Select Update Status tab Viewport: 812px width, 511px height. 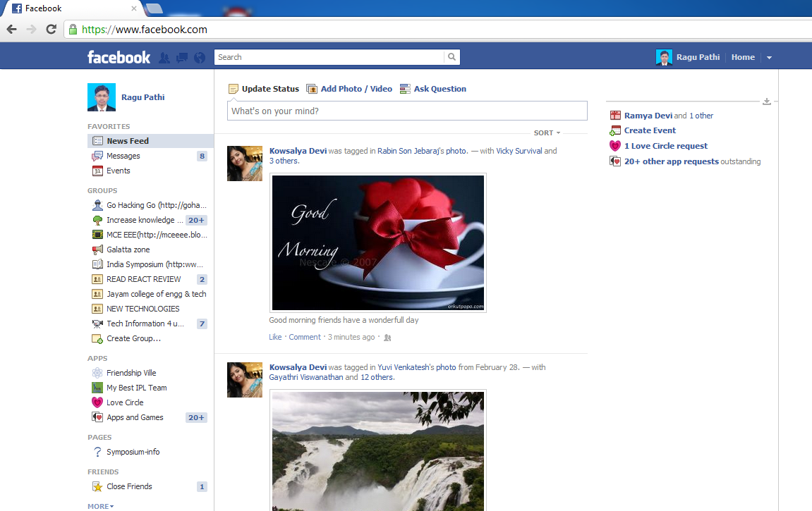[x=264, y=89]
